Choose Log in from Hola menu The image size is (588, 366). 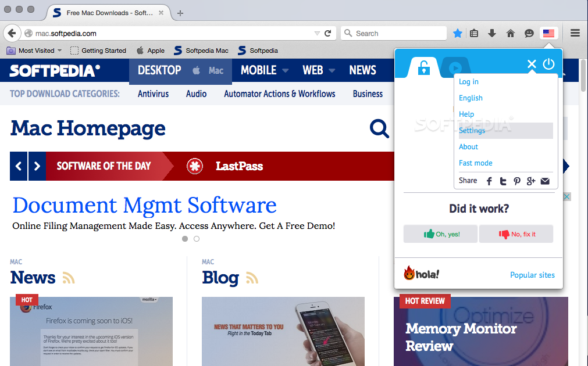pyautogui.click(x=469, y=82)
